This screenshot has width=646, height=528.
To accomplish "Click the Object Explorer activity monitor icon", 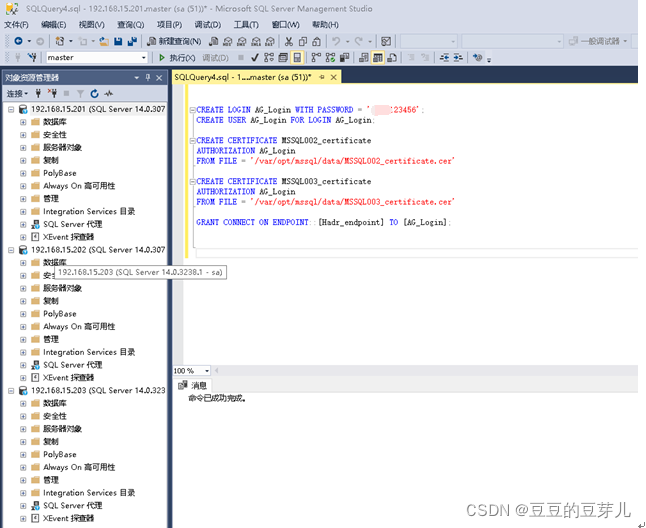I will click(108, 93).
